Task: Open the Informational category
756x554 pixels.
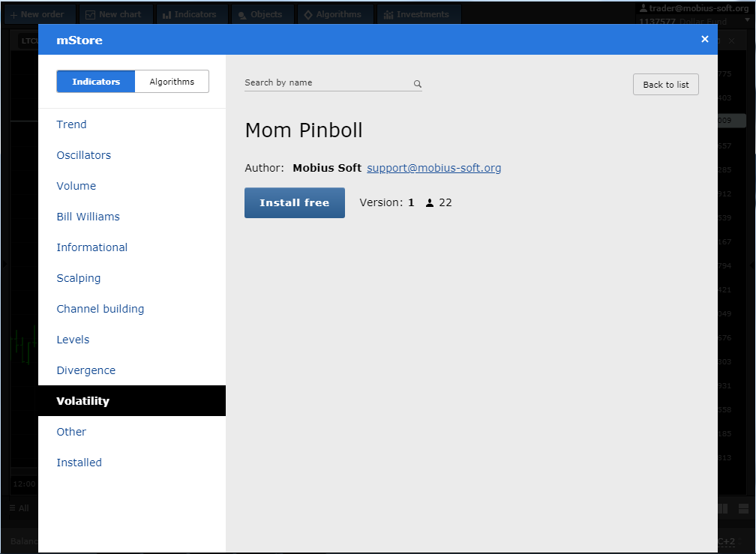Action: 91,247
